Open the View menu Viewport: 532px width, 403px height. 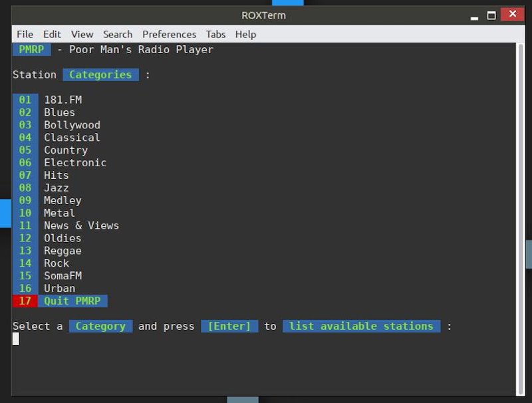tap(82, 34)
